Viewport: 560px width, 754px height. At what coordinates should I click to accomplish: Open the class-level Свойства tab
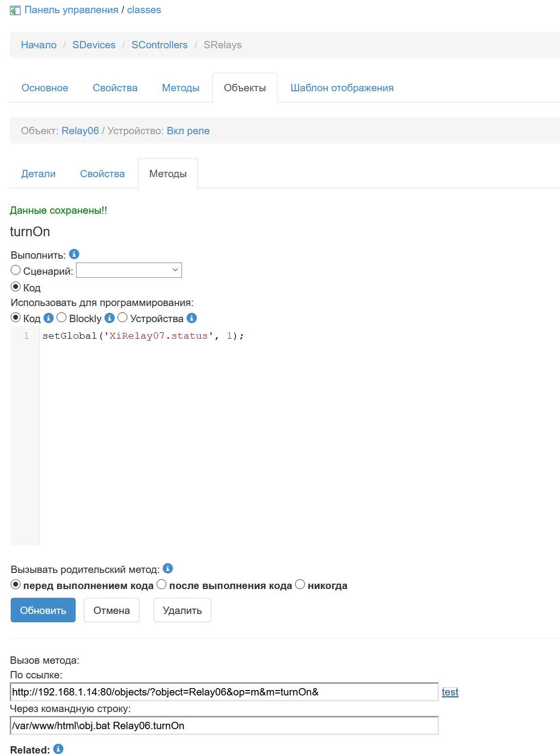point(115,88)
